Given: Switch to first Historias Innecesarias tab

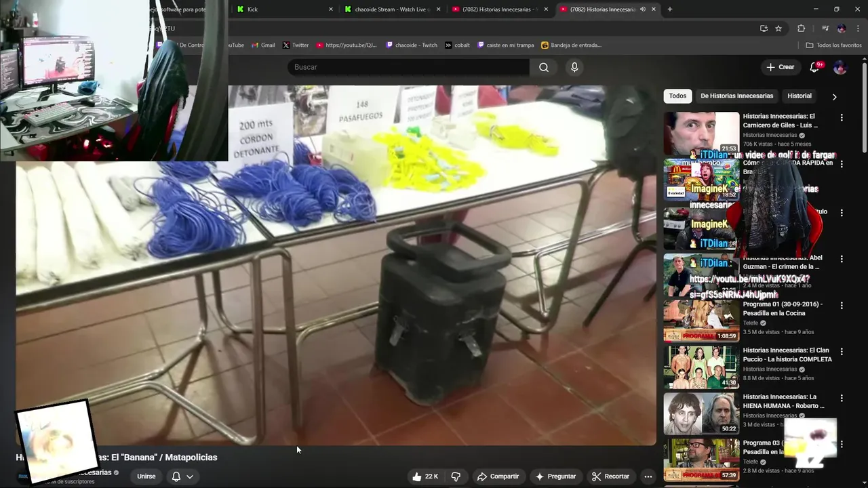Looking at the screenshot, I should (x=499, y=9).
